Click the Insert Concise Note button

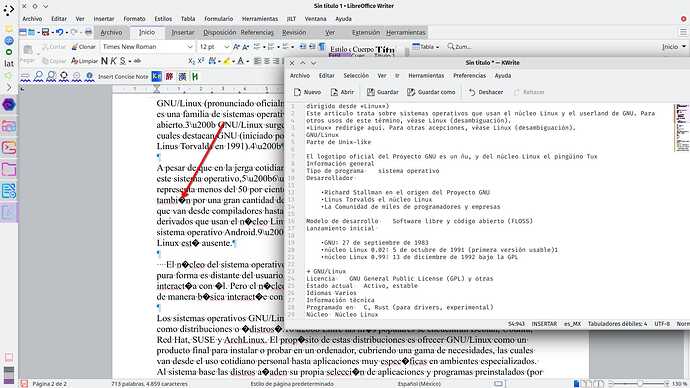pyautogui.click(x=123, y=77)
